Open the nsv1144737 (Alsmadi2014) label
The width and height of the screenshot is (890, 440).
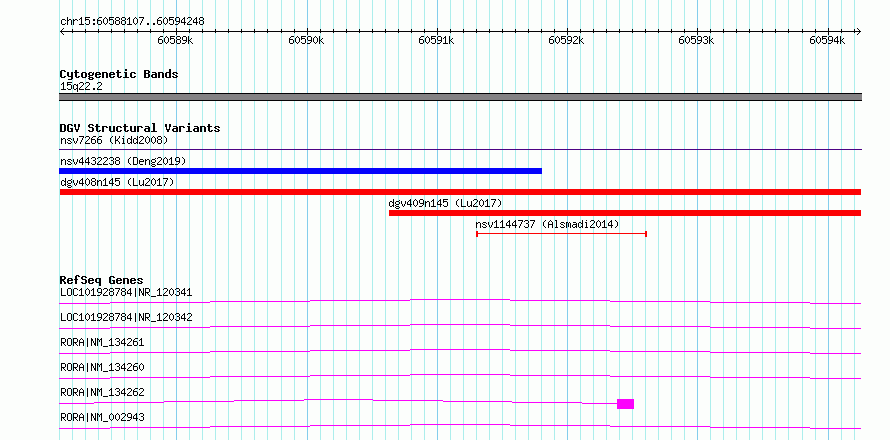pos(547,224)
